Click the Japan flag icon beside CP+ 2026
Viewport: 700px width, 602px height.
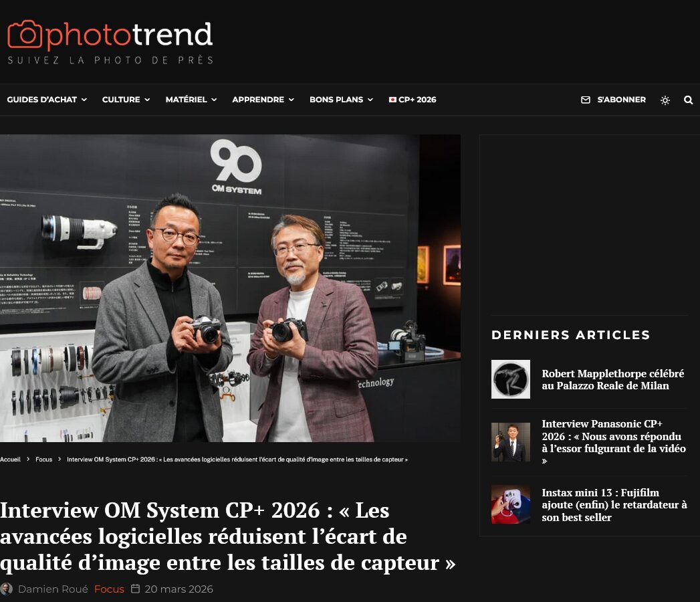point(392,100)
